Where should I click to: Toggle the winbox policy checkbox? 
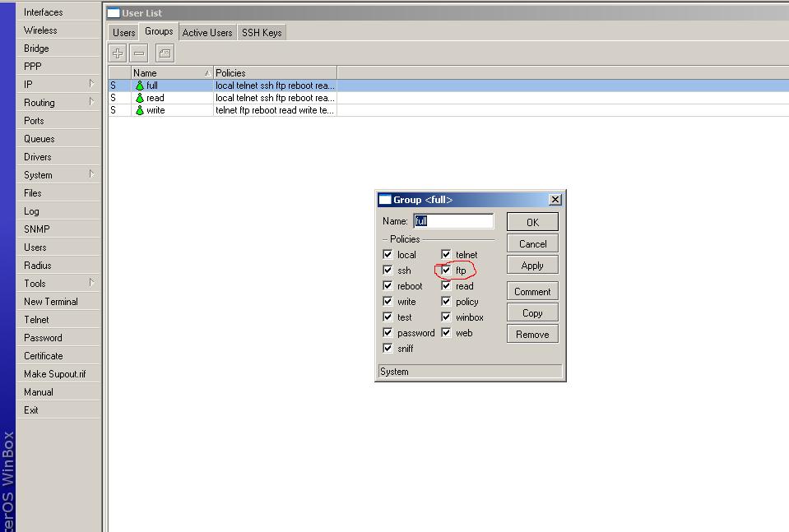445,317
